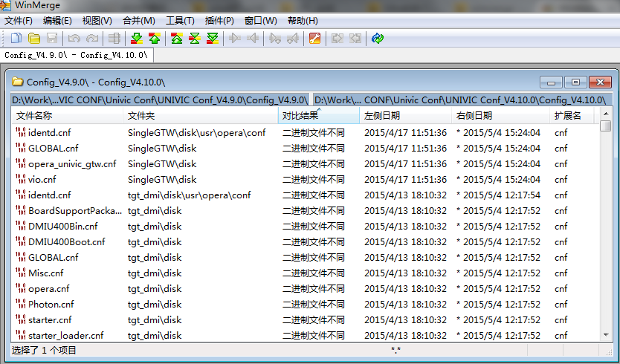This screenshot has height=364, width=620.
Task: Sort by 右侧日期 column header
Action: 500,115
